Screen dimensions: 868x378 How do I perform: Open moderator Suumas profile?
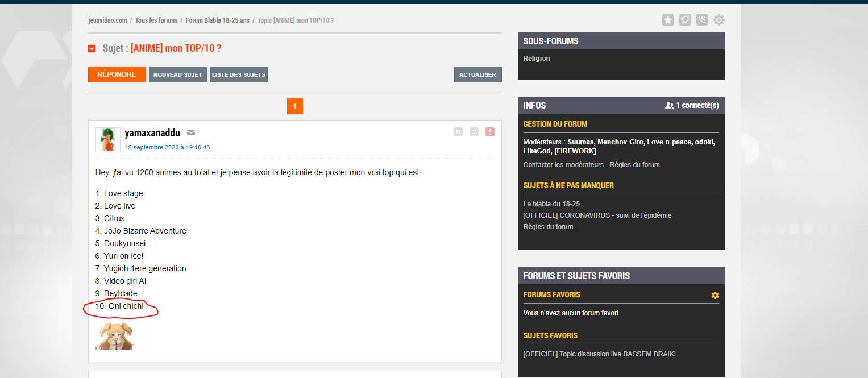pos(580,142)
